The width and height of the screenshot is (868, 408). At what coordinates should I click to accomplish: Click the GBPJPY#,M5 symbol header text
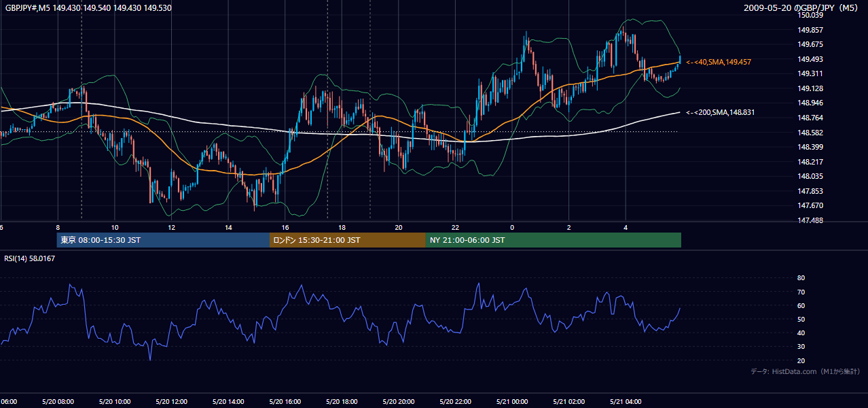coord(88,8)
